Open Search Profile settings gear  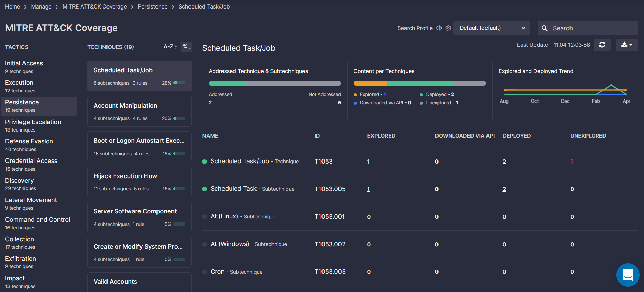tap(448, 28)
